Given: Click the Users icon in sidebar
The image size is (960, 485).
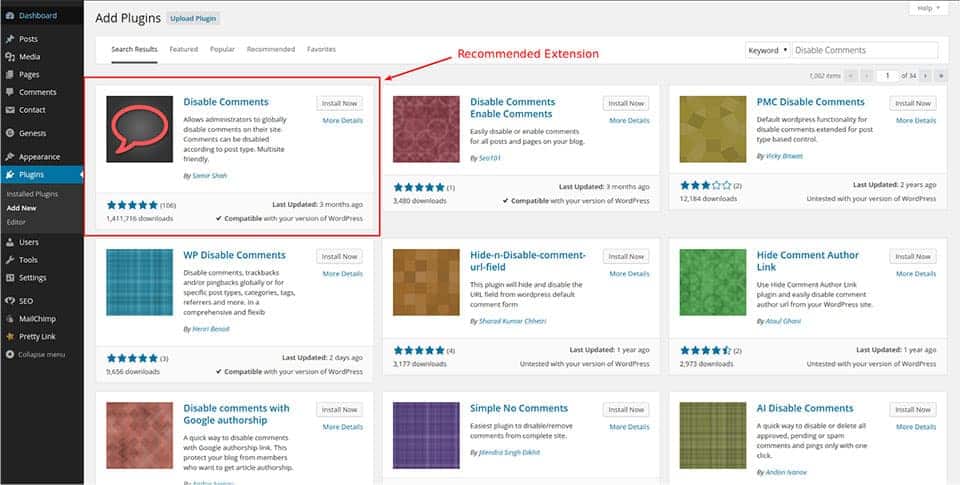Looking at the screenshot, I should click(x=10, y=242).
